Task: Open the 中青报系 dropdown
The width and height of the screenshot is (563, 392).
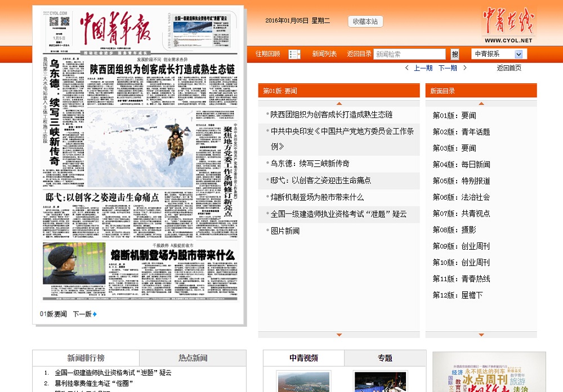Action: [499, 54]
